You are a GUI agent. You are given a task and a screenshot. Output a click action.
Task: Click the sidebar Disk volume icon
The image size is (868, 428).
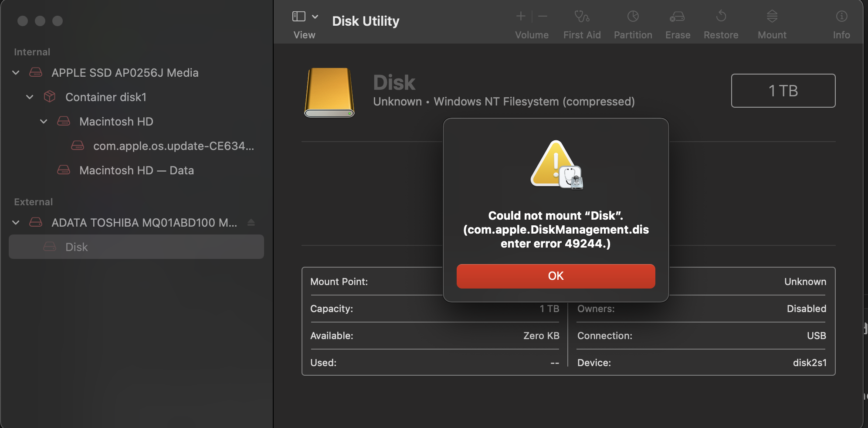tap(50, 247)
